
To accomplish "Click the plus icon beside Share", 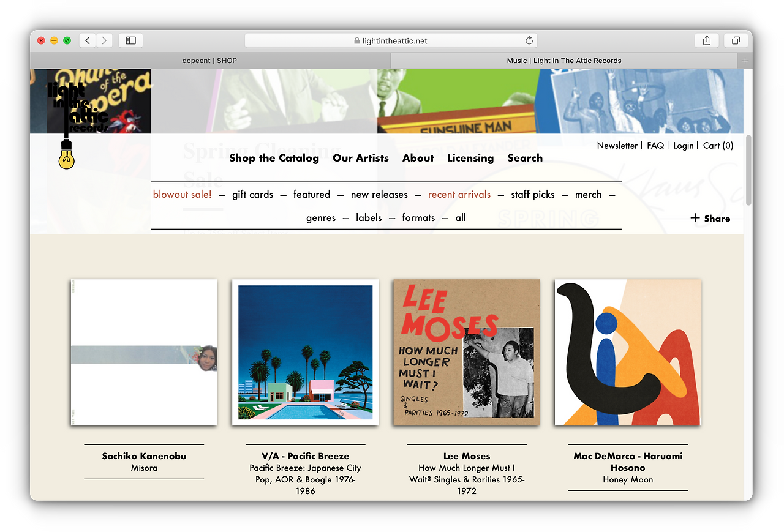I will [x=695, y=218].
